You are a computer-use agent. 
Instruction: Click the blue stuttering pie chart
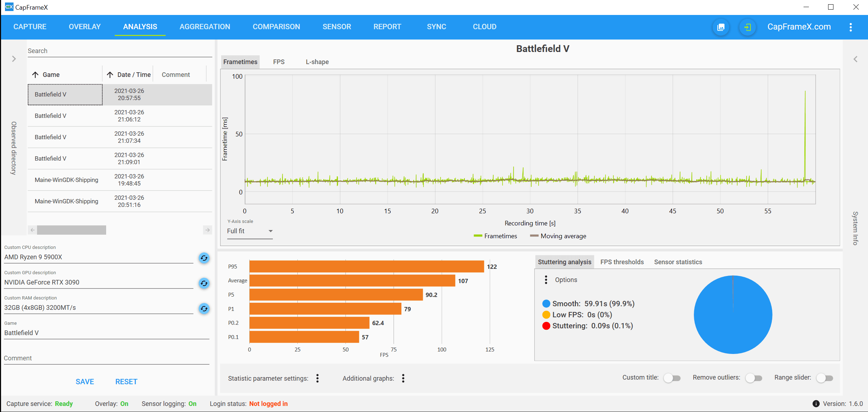[733, 315]
